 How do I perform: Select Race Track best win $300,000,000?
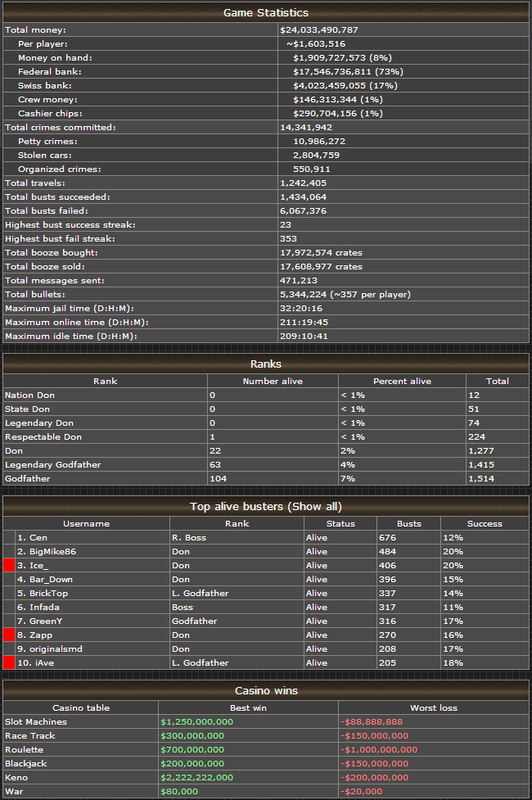coord(192,735)
